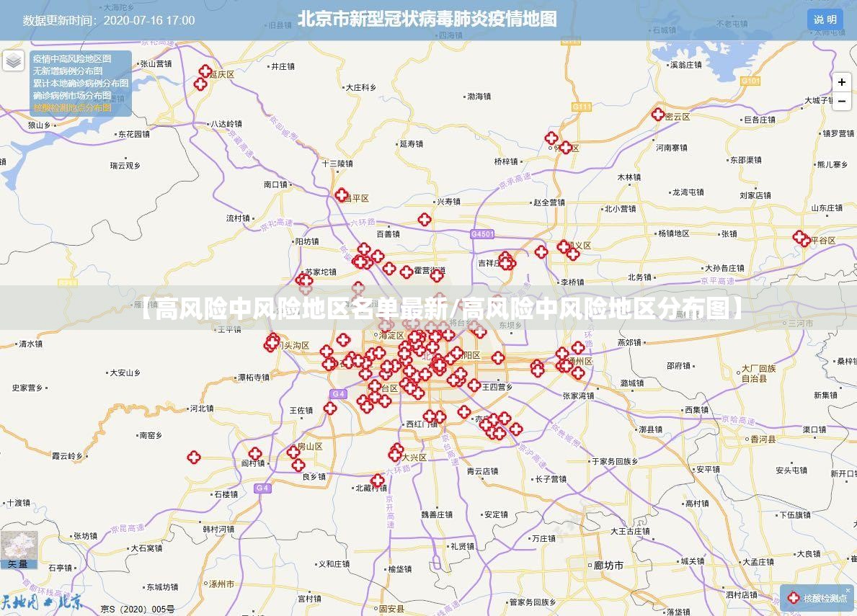Image resolution: width=857 pixels, height=616 pixels.
Task: Click the 渤海镇 town label
Action: (479, 96)
